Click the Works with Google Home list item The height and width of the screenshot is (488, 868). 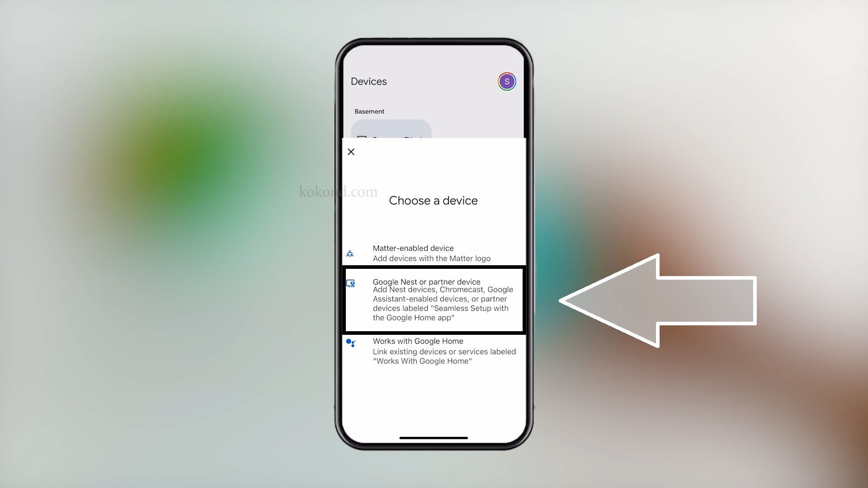tap(434, 351)
